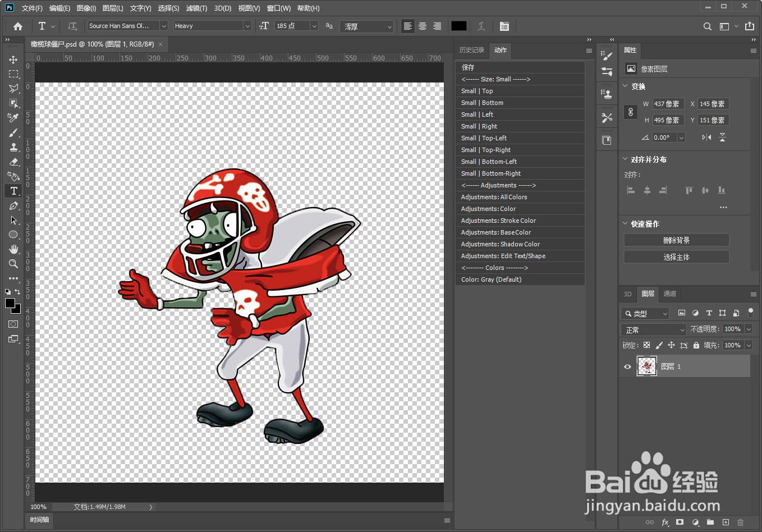Toggle lock all padlock icon
Viewport: 762px width, 532px height.
[x=696, y=345]
